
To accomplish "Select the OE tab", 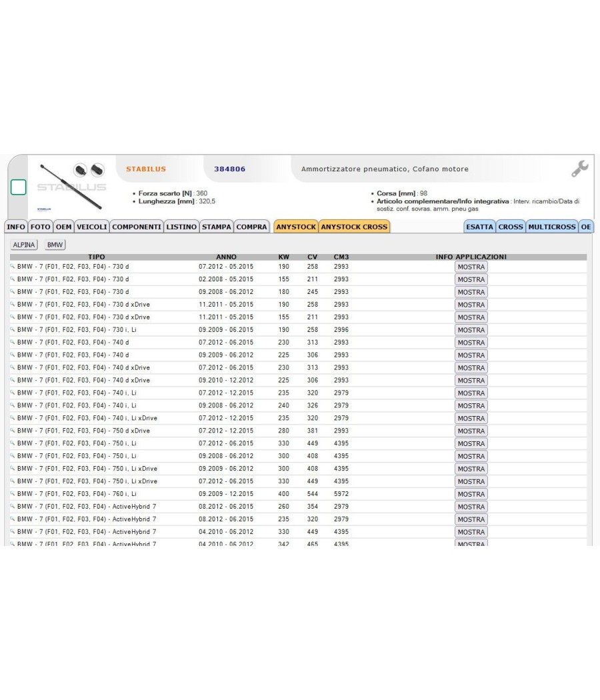I will 586,227.
